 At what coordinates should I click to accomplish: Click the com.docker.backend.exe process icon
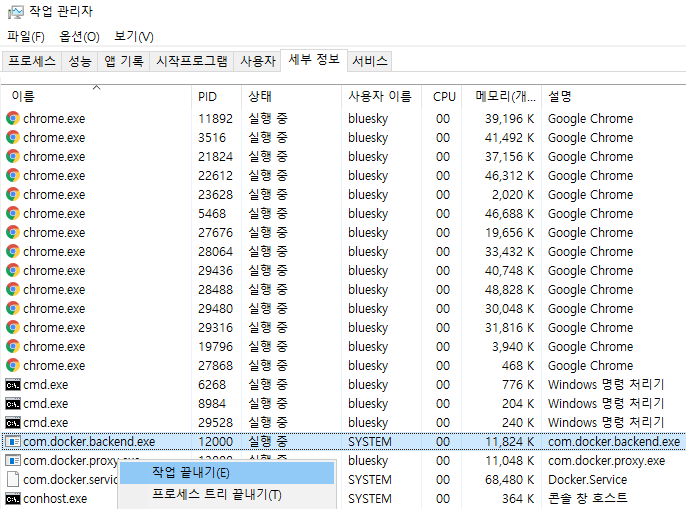click(x=13, y=442)
